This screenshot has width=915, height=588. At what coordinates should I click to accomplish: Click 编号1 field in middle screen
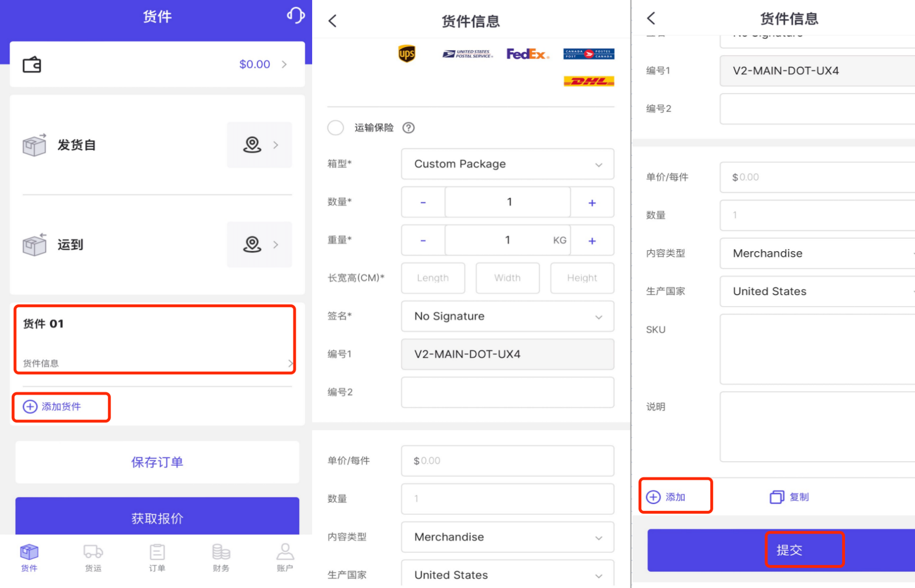(508, 354)
